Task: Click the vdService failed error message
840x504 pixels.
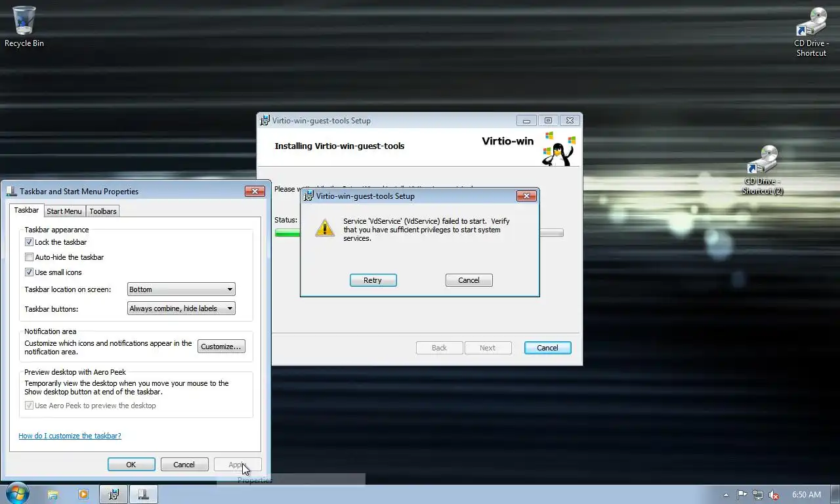Action: click(427, 230)
